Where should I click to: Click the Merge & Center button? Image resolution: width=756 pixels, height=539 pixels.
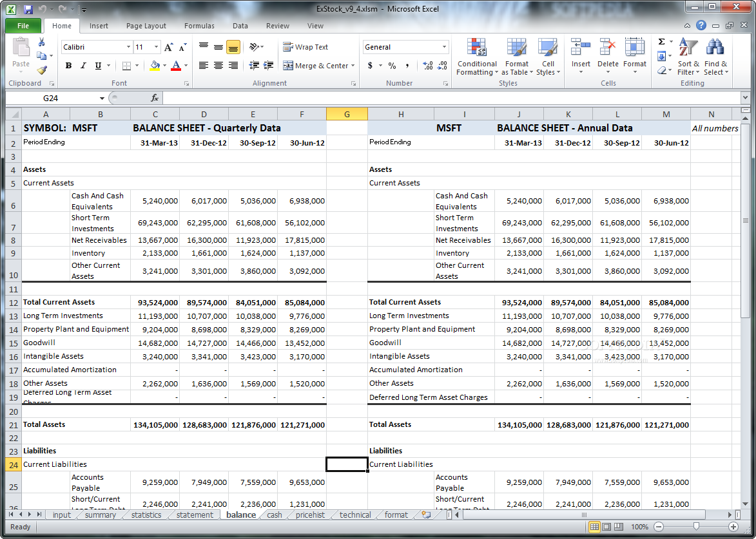[x=315, y=66]
